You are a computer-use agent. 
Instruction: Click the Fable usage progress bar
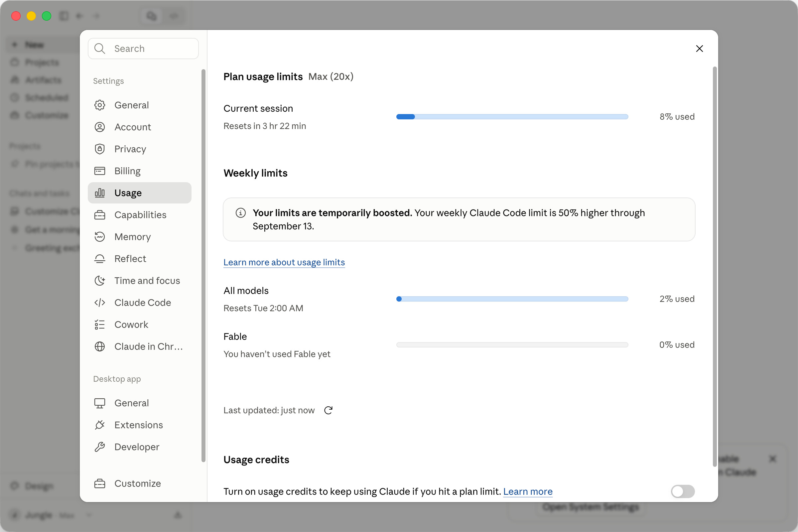point(512,345)
